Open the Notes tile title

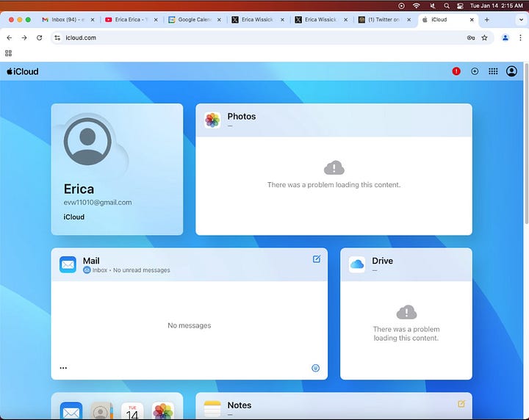coord(240,405)
